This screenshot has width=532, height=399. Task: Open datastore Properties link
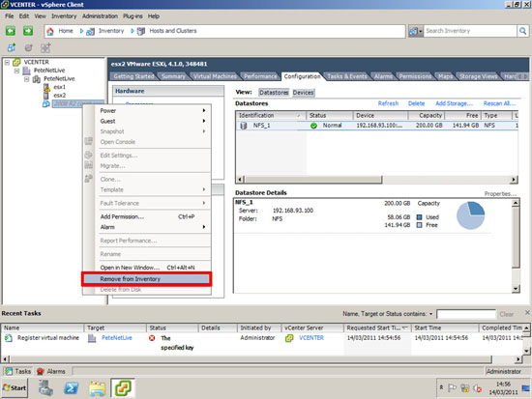pos(500,194)
